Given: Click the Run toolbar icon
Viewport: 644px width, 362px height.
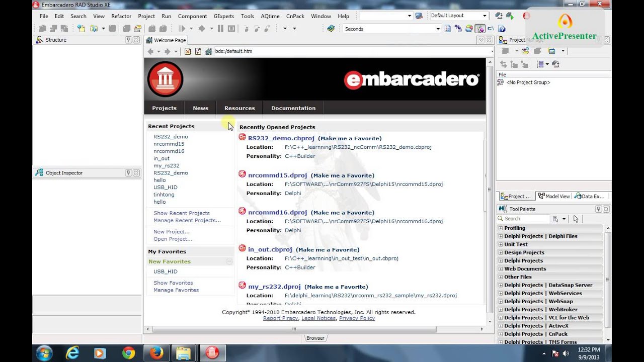Looking at the screenshot, I should [182, 29].
